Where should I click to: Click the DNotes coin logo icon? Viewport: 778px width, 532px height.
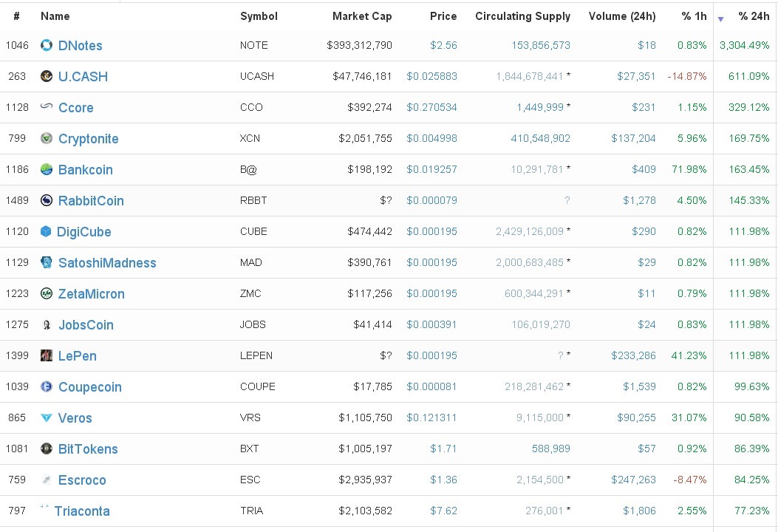46,45
